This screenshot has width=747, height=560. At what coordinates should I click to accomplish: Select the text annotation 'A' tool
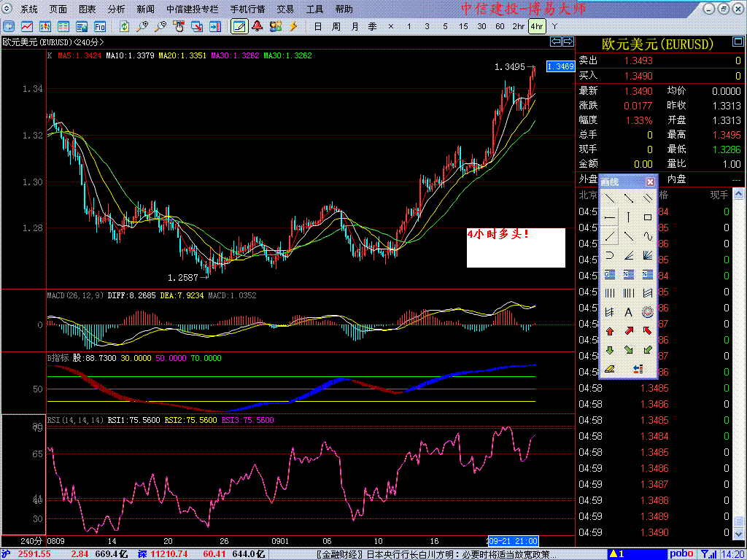coord(628,312)
